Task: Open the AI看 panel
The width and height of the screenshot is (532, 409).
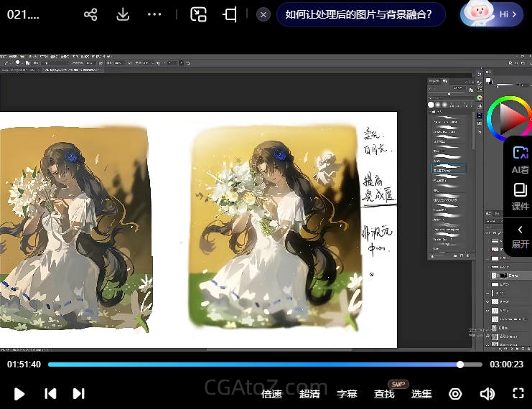Action: pyautogui.click(x=520, y=160)
